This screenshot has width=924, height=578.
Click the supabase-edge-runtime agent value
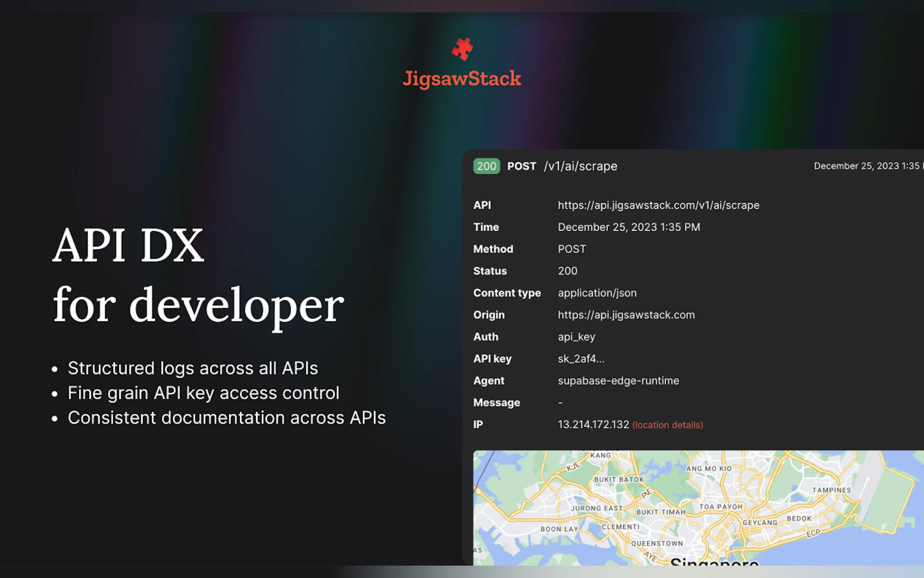click(x=618, y=381)
